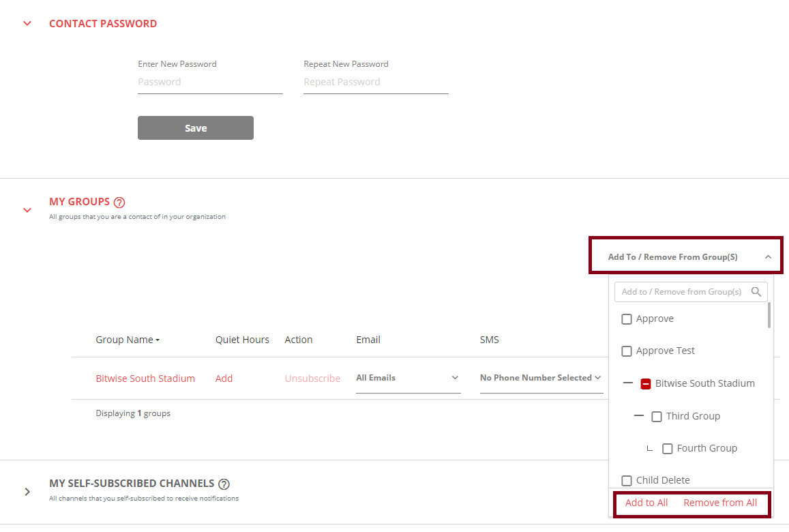The height and width of the screenshot is (532, 789).
Task: Open the Self-Subscribed Channels help icon
Action: [x=224, y=484]
